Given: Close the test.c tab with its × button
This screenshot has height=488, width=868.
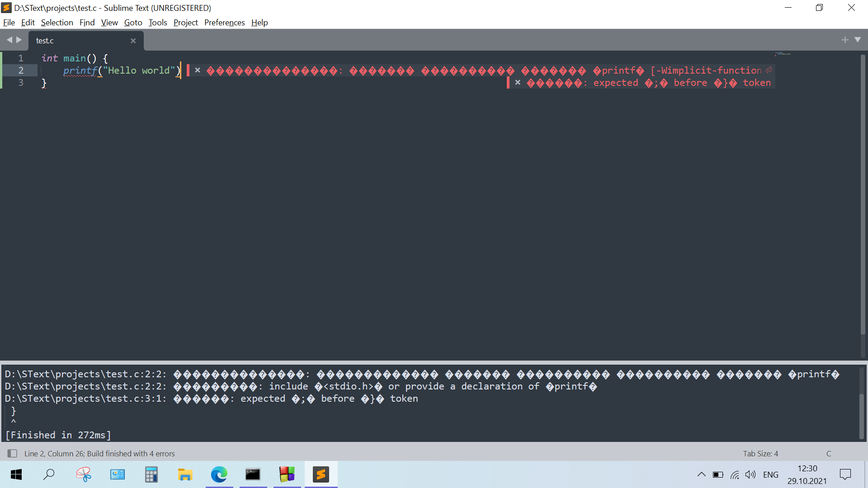Looking at the screenshot, I should pyautogui.click(x=133, y=41).
